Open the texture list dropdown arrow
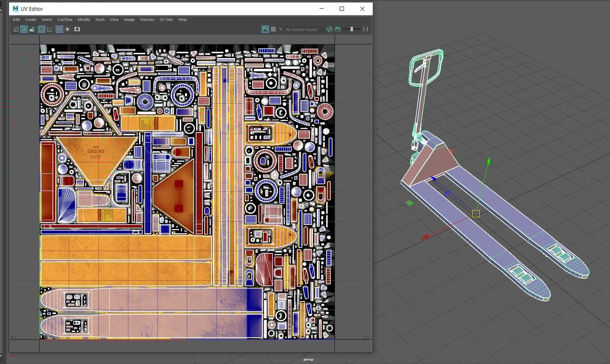The width and height of the screenshot is (610, 364). pos(280,29)
